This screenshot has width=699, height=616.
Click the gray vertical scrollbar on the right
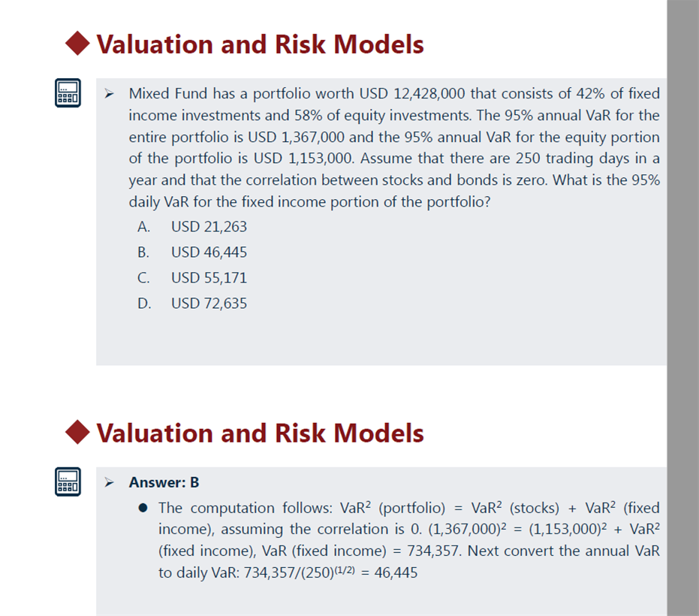(x=682, y=300)
